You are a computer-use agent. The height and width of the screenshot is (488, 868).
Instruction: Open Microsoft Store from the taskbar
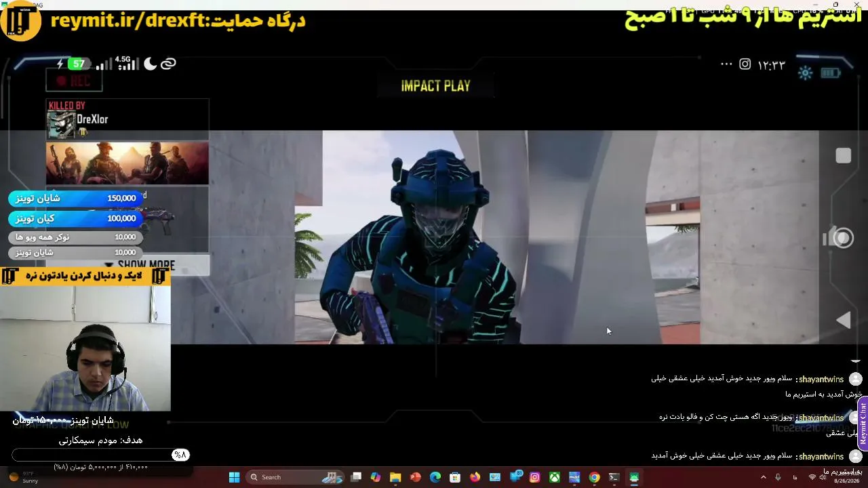click(455, 477)
